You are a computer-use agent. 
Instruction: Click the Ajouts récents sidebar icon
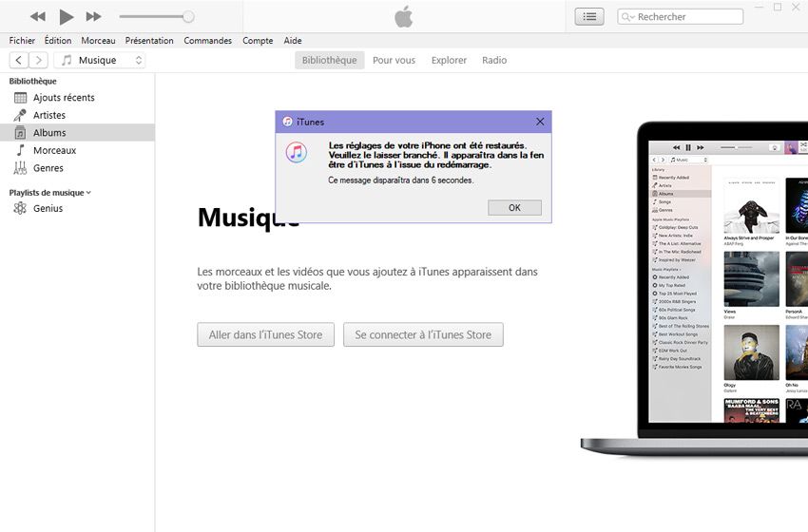point(20,98)
